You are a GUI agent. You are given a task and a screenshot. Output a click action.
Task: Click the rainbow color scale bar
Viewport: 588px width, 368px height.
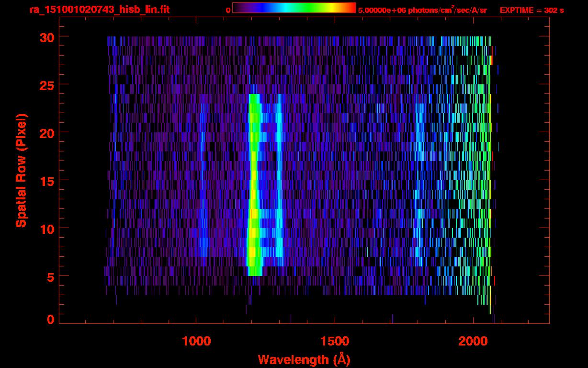pyautogui.click(x=294, y=8)
